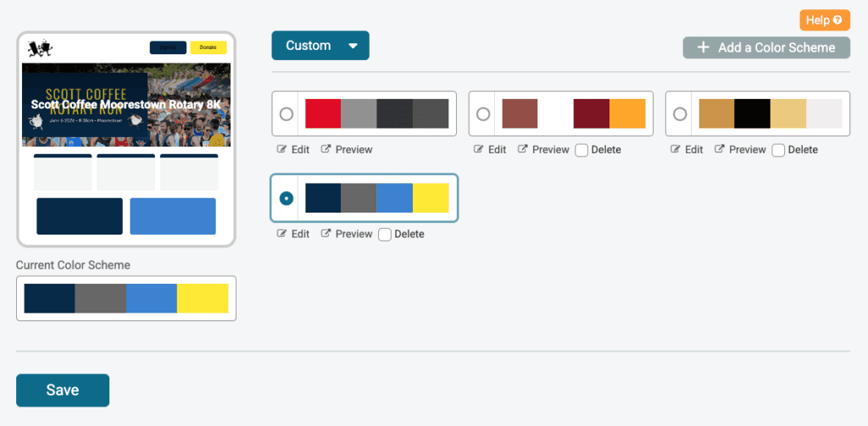Select the red and gray color scheme radio button
Viewport: 868px width, 426px height.
coord(287,113)
